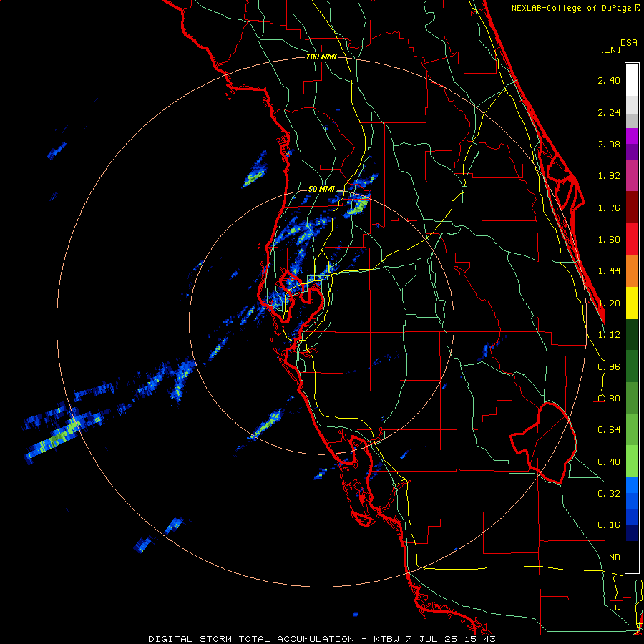
Task: Click the 0.64 scale value
Action: click(609, 430)
